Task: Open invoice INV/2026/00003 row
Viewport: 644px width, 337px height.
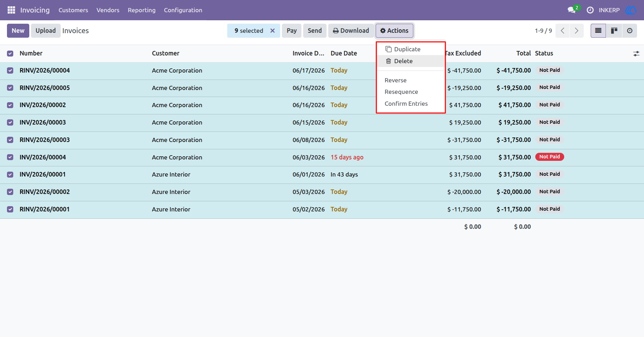Action: pyautogui.click(x=322, y=122)
